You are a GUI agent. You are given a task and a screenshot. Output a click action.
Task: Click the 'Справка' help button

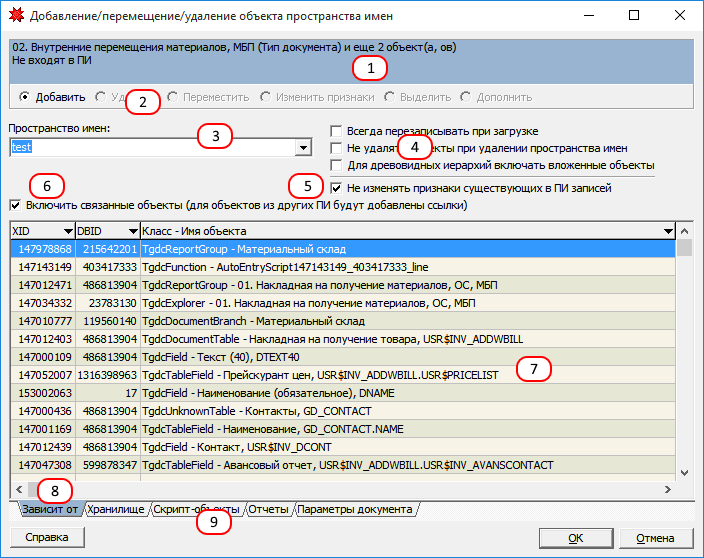[40, 537]
